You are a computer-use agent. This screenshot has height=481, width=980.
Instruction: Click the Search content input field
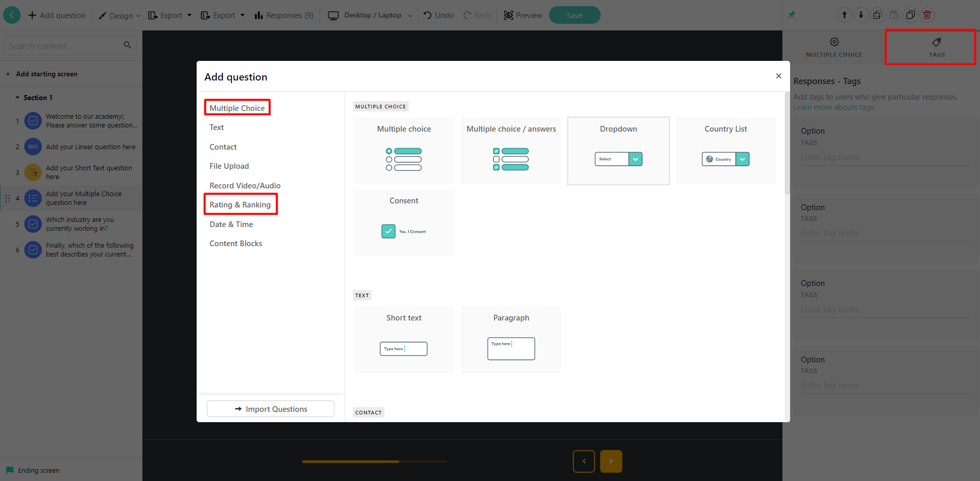click(62, 45)
